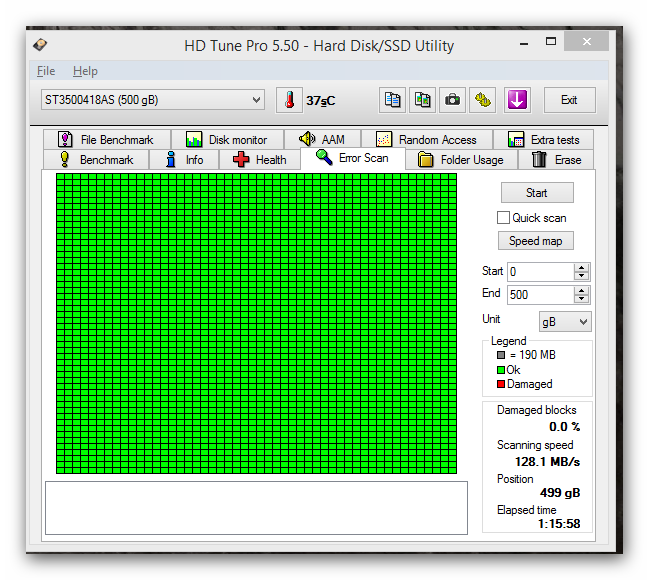Open the File Benchmark tab
The image size is (649, 580).
tap(107, 140)
